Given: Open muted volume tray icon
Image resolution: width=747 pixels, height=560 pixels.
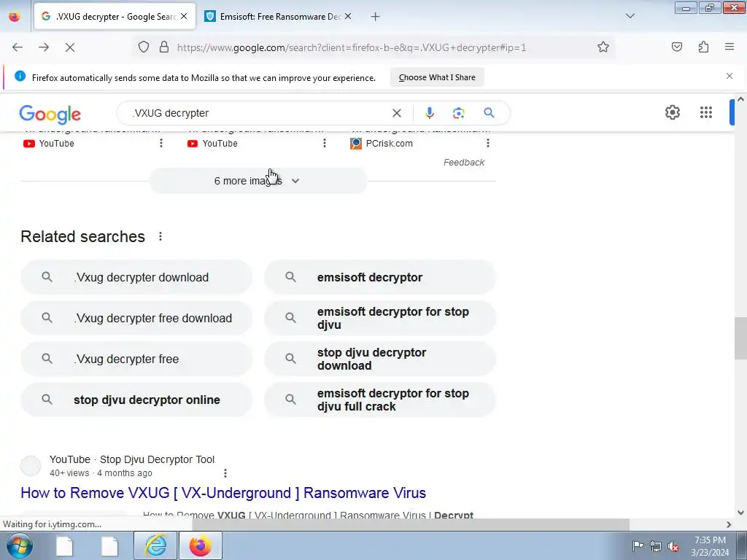Looking at the screenshot, I should [673, 546].
